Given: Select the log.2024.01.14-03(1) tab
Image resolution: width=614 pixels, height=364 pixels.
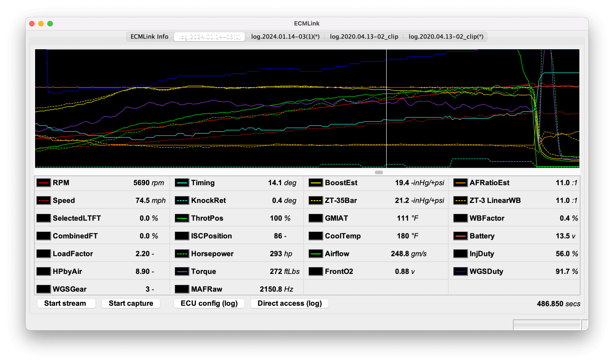Looking at the screenshot, I should click(209, 37).
